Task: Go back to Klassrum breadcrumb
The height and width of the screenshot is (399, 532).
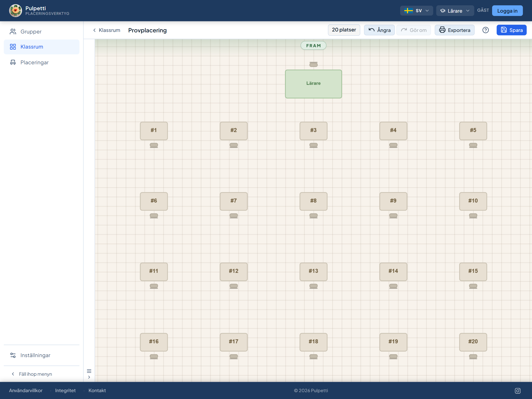Action: tap(107, 30)
